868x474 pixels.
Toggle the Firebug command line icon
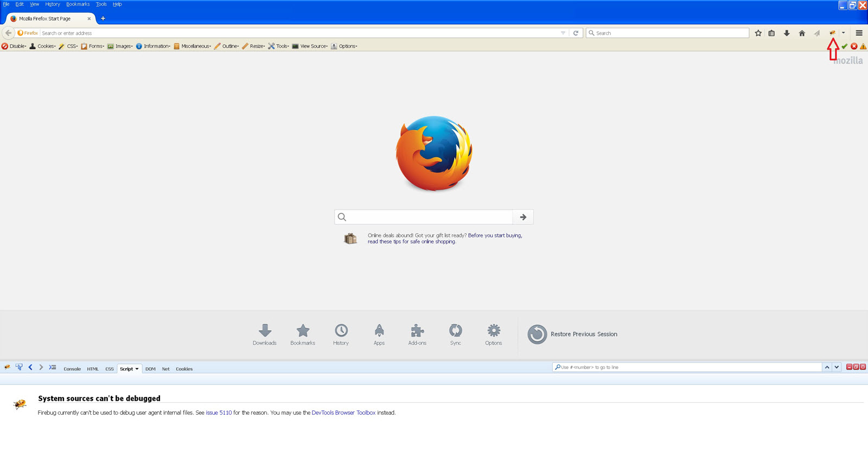(x=53, y=368)
